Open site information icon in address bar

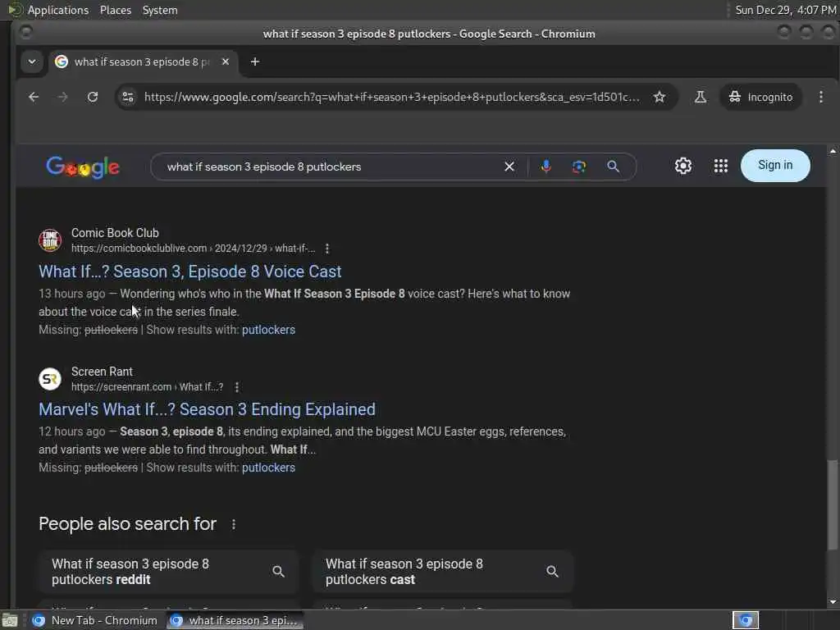pyautogui.click(x=128, y=97)
